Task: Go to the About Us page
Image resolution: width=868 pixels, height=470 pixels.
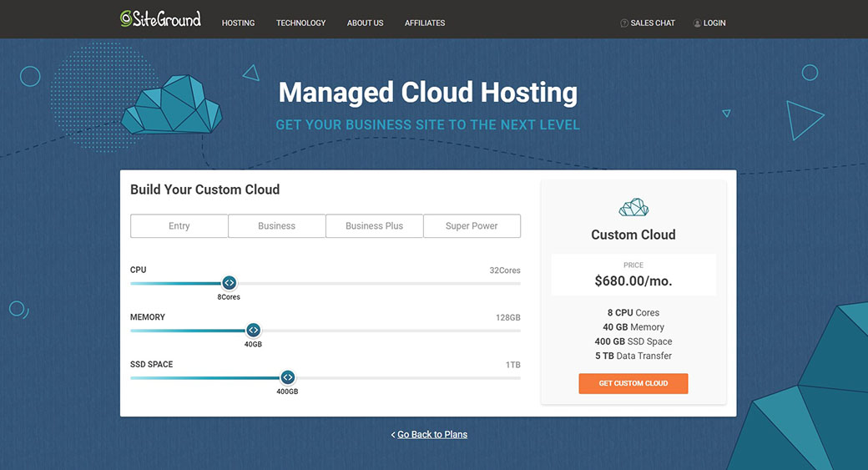Action: (x=365, y=23)
